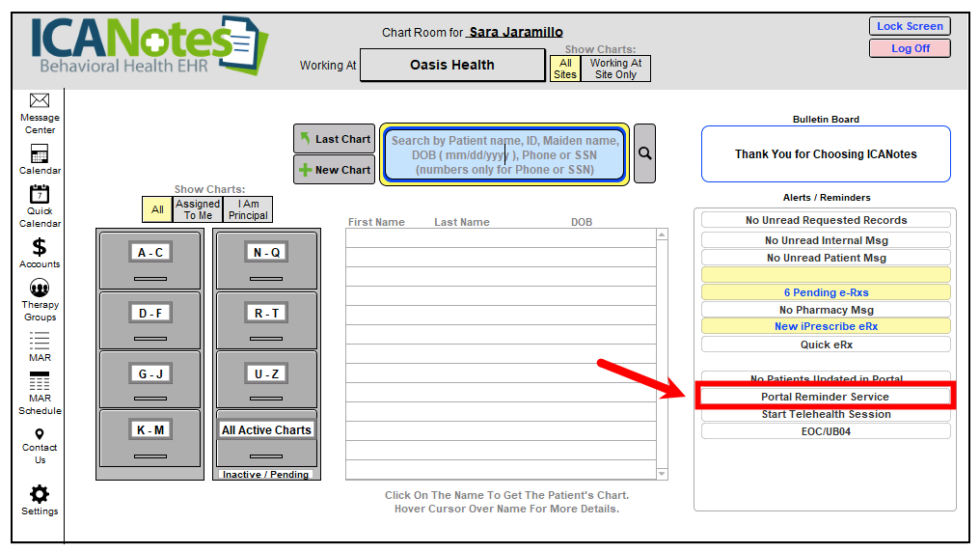Click the New Chart button
Screen dimensions: 980x552
[335, 170]
